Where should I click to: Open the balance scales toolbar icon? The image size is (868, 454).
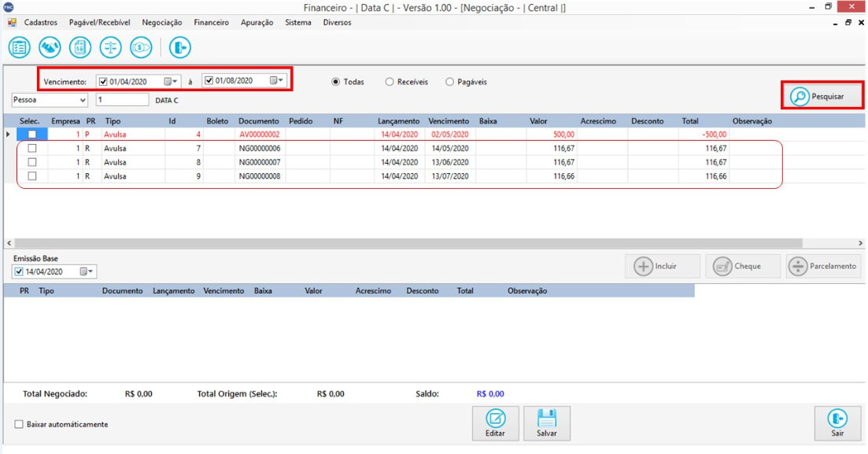111,48
